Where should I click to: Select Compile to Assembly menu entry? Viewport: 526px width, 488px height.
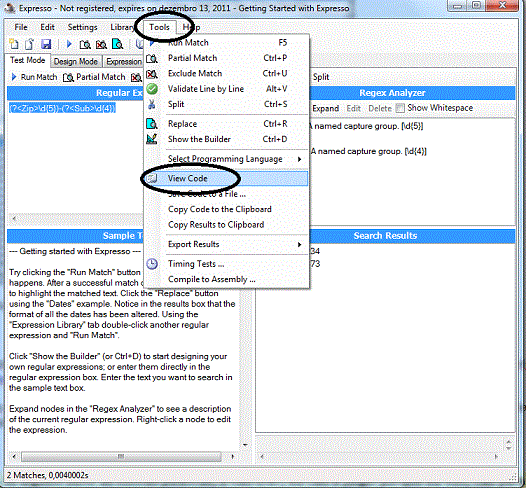click(225, 279)
